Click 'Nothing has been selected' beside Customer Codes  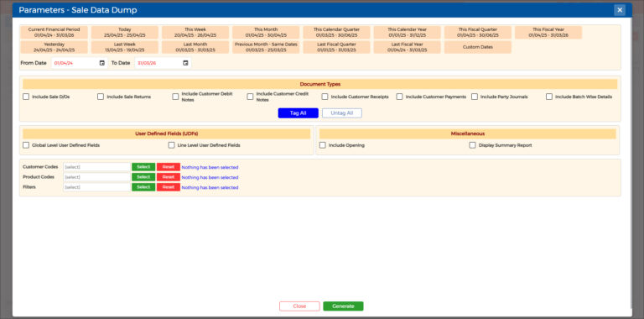click(x=210, y=167)
